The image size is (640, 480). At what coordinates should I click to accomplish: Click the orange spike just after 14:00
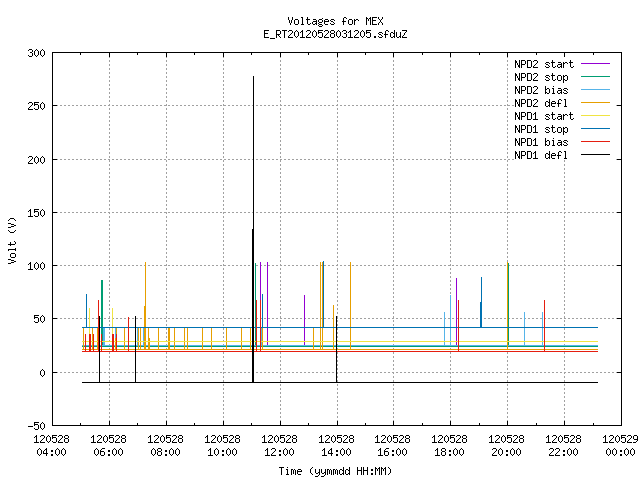[350, 305]
